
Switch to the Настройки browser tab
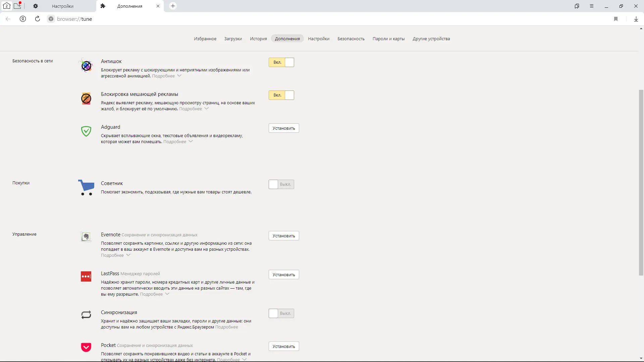62,6
